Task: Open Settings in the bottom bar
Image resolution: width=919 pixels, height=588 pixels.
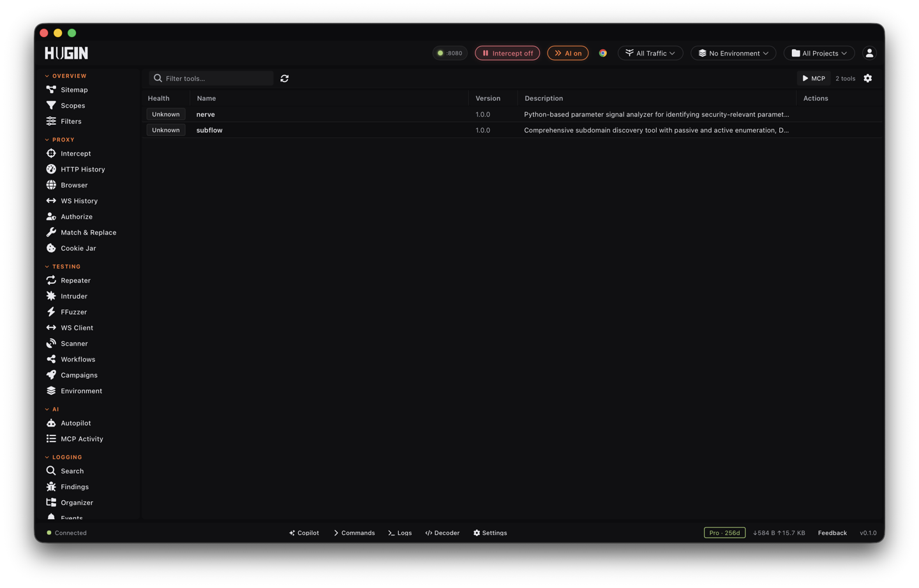Action: point(490,533)
